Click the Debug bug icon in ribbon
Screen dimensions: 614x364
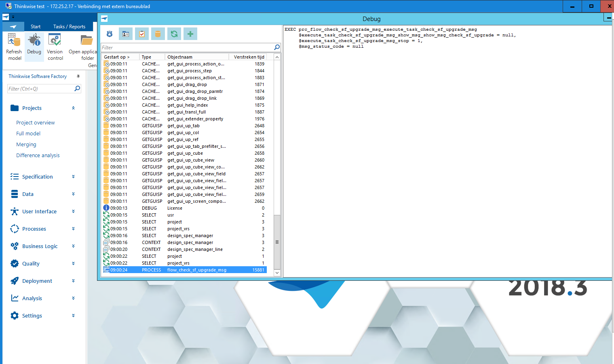click(x=34, y=40)
